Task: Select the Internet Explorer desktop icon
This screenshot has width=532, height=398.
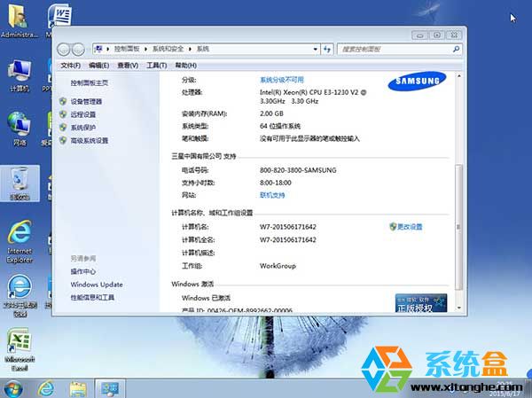Action: point(20,242)
